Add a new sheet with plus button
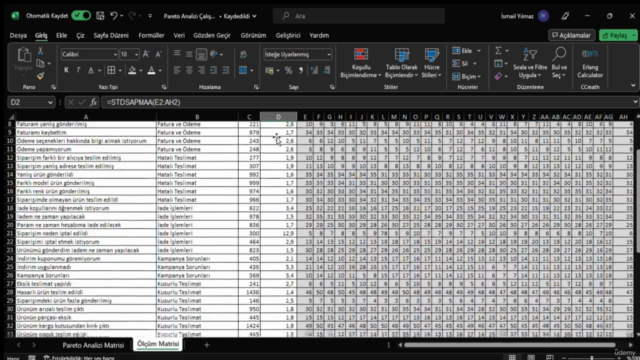 [x=207, y=345]
